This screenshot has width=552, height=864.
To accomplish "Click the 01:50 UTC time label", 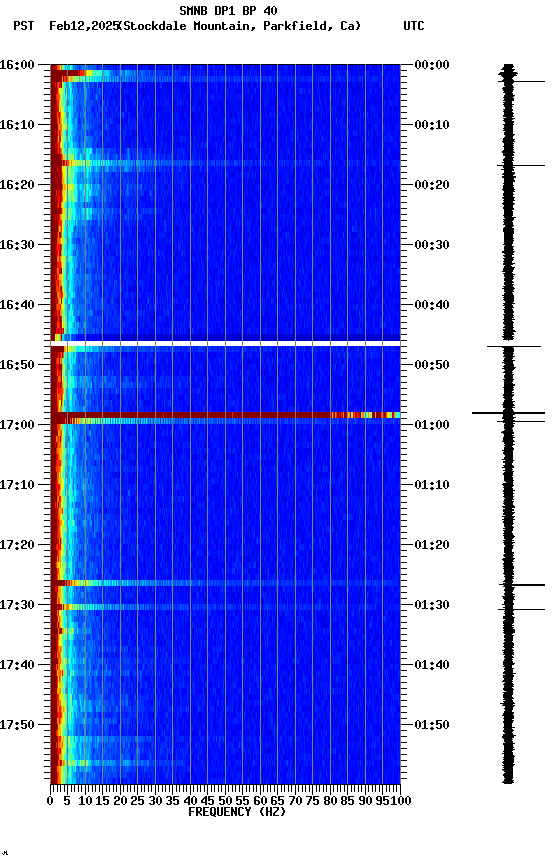I will (432, 726).
